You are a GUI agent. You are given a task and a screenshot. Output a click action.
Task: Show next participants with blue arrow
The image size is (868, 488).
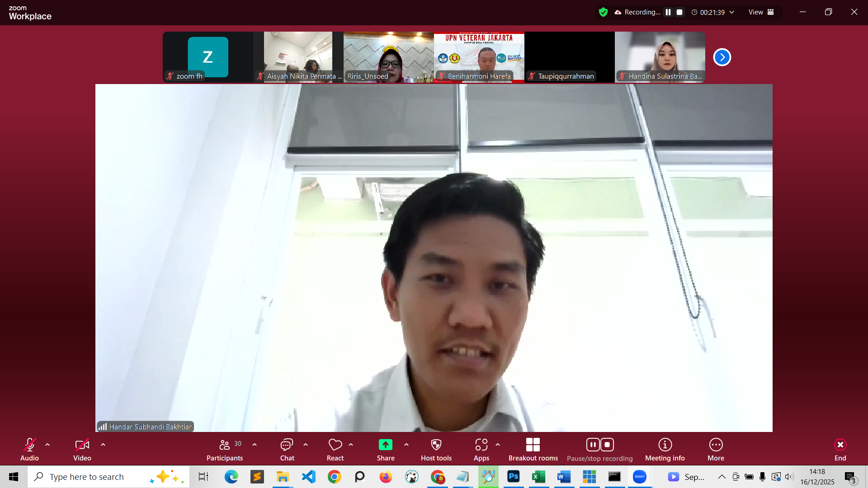pos(722,57)
